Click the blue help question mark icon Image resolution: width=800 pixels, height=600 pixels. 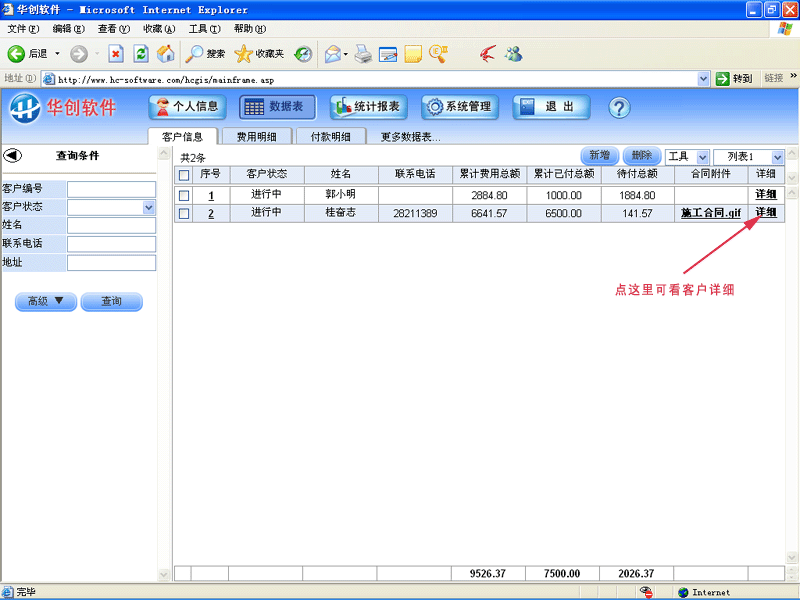(620, 108)
